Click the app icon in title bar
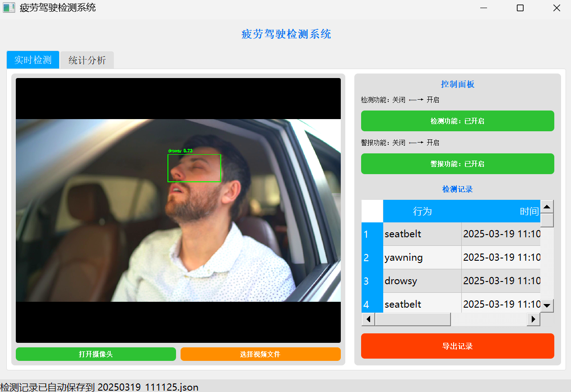The height and width of the screenshot is (392, 571). [9, 8]
